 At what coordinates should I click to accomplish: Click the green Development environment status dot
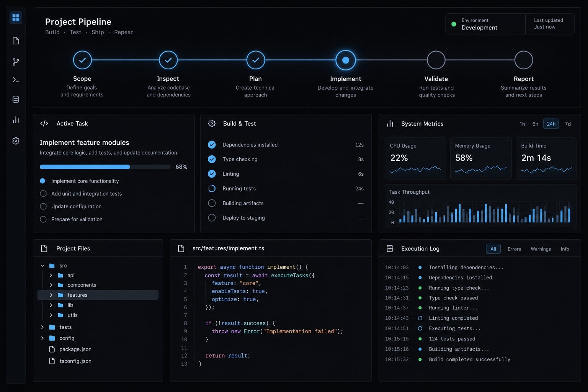tap(454, 24)
